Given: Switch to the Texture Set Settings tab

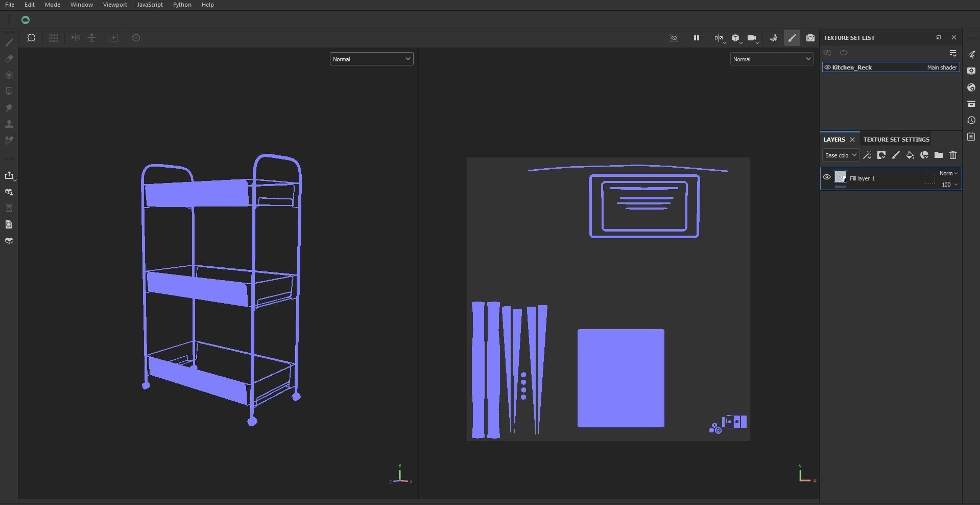Looking at the screenshot, I should coord(896,140).
